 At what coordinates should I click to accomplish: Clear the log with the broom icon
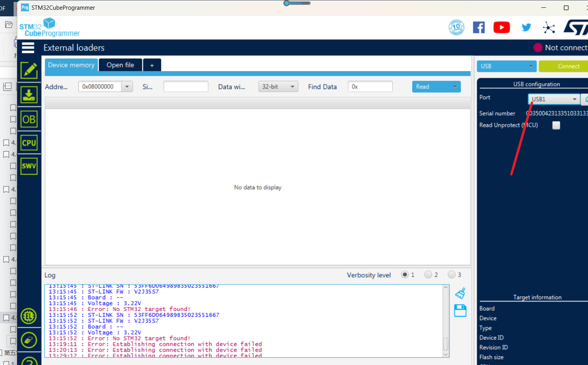coord(460,293)
